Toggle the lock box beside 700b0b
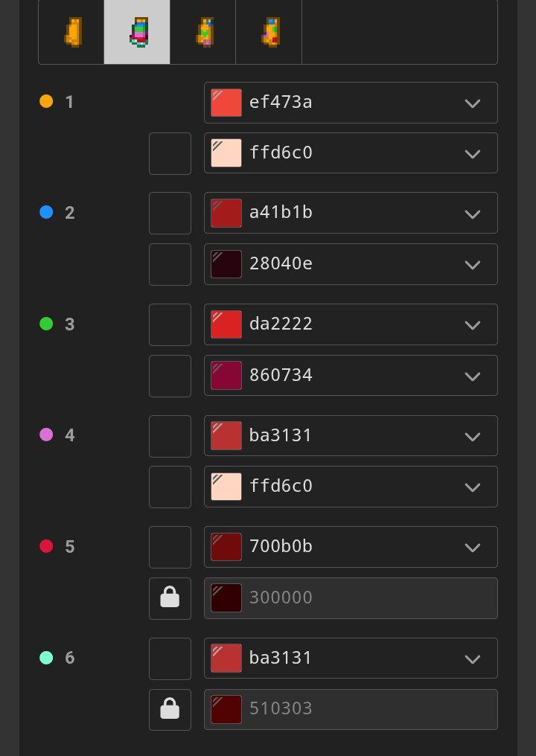Screen dimensions: 536x756 (x=170, y=547)
